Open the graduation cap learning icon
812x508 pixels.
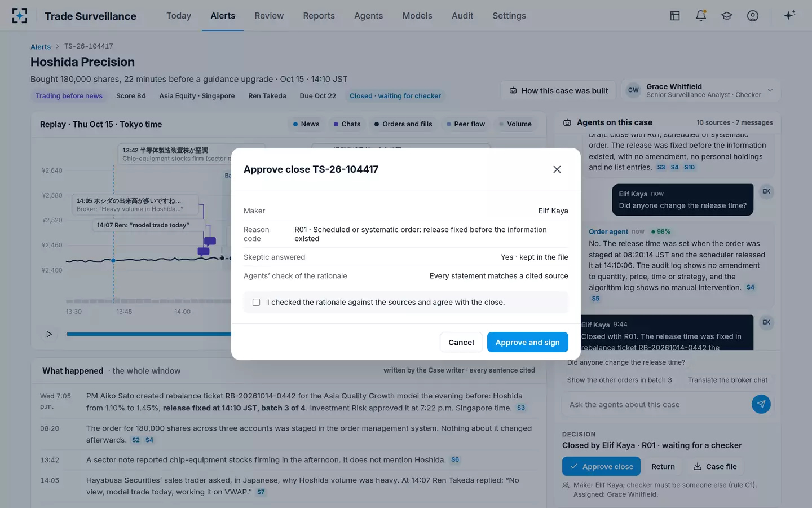coord(727,16)
